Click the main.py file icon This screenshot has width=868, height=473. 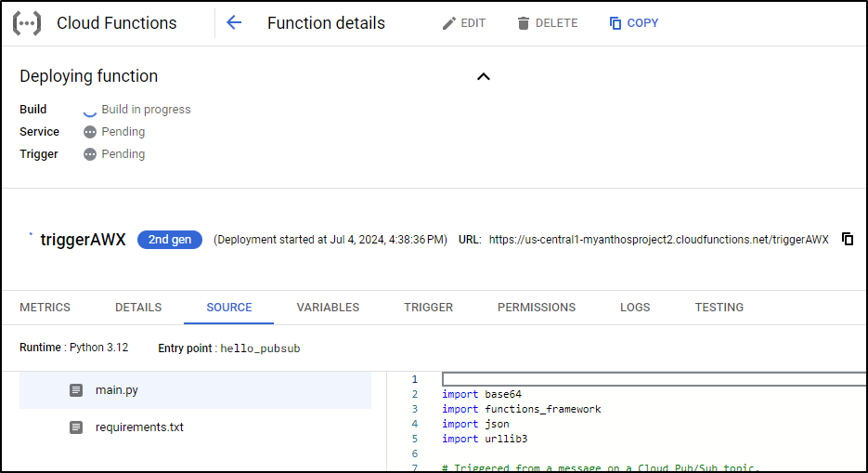[x=76, y=390]
